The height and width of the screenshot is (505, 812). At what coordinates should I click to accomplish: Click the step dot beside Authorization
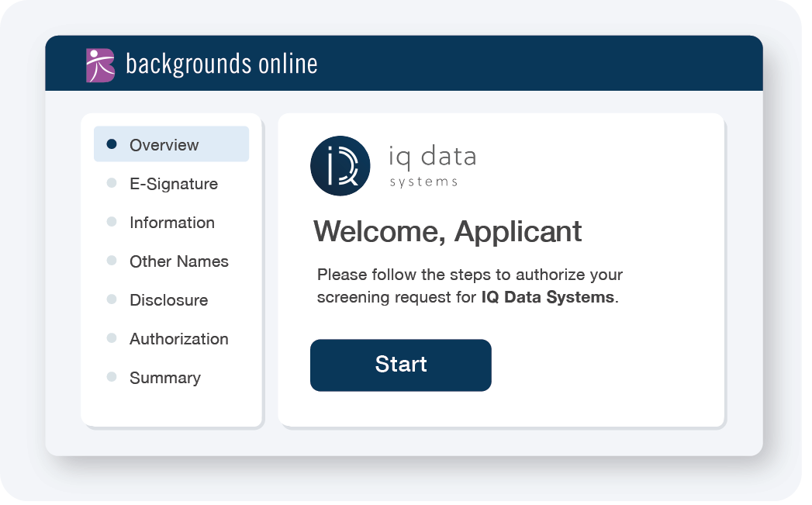tap(112, 338)
